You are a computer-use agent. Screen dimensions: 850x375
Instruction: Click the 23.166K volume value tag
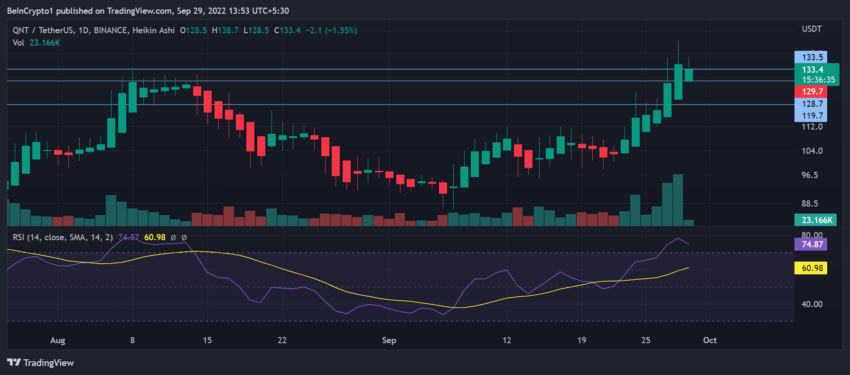point(813,220)
